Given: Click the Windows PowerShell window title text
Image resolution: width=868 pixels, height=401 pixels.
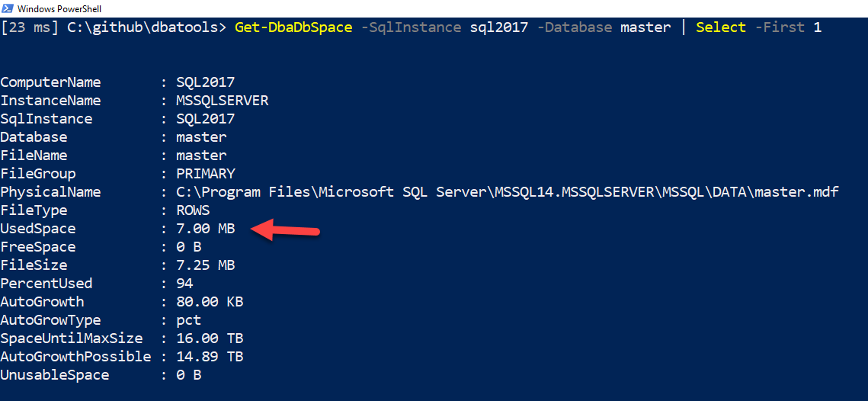Looking at the screenshot, I should tap(59, 8).
